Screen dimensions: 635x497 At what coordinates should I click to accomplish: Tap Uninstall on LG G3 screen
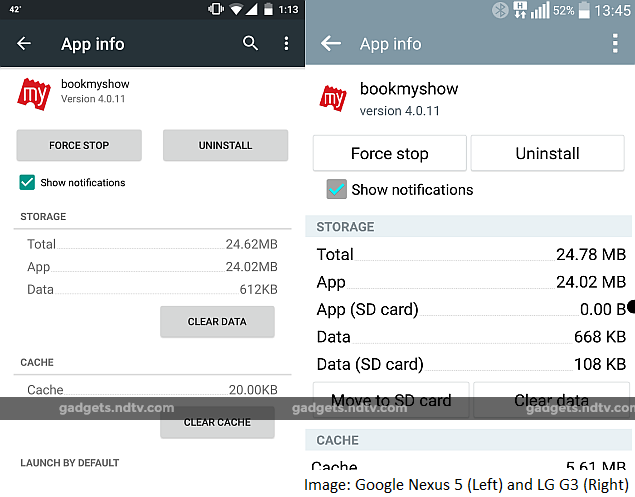click(548, 154)
